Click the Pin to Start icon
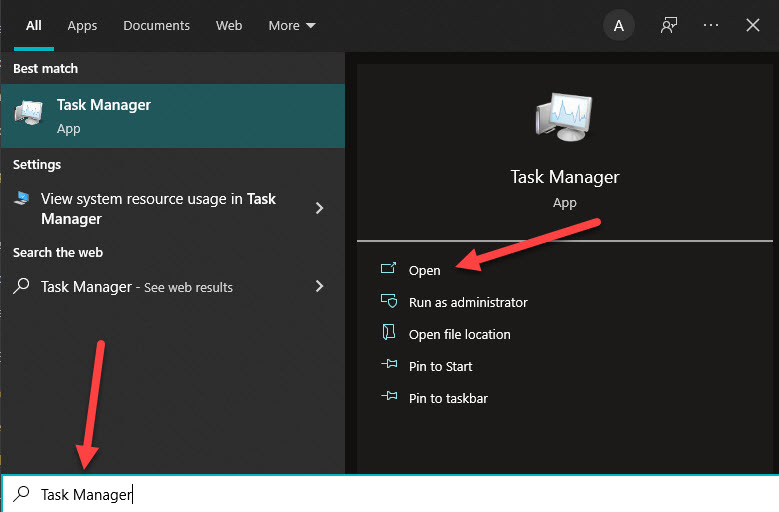The width and height of the screenshot is (779, 512). (x=389, y=366)
